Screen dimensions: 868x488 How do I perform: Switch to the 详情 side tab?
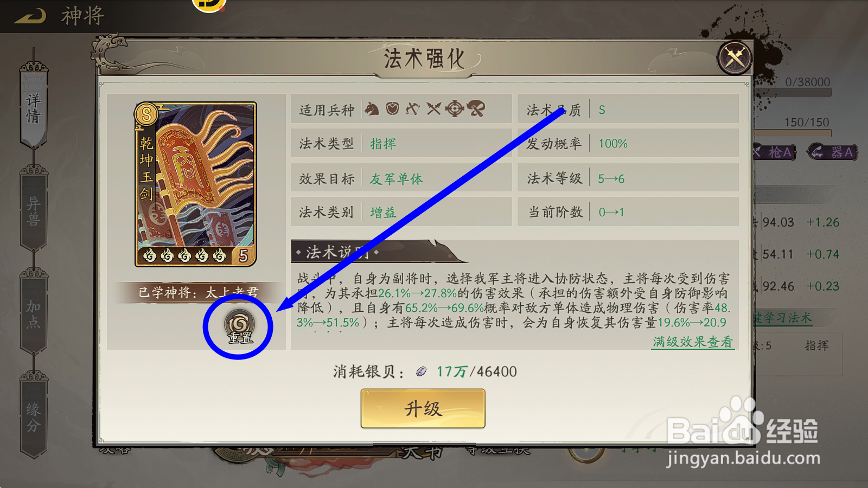point(34,107)
